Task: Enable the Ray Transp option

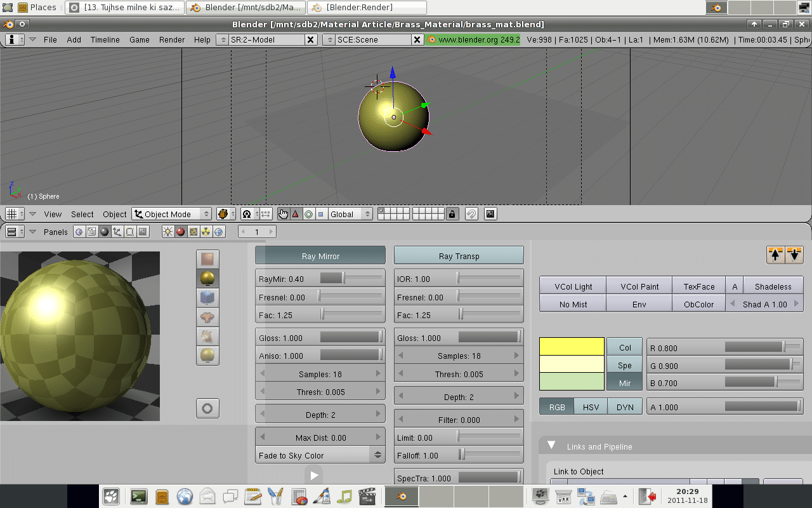Action: point(459,256)
